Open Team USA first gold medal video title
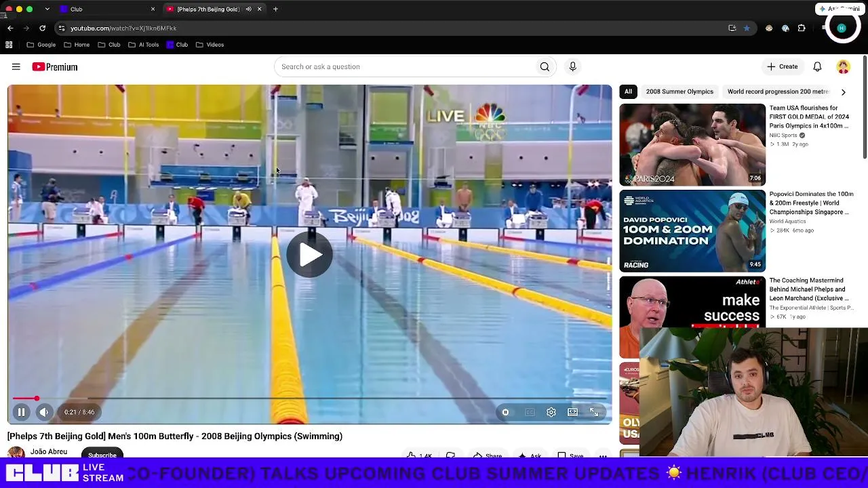 (x=809, y=117)
